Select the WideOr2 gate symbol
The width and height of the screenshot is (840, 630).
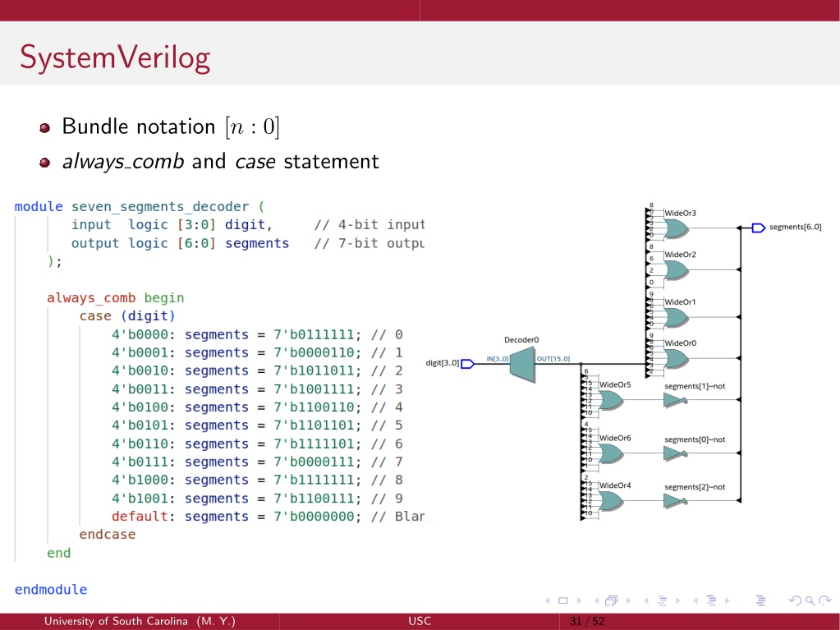[x=676, y=270]
